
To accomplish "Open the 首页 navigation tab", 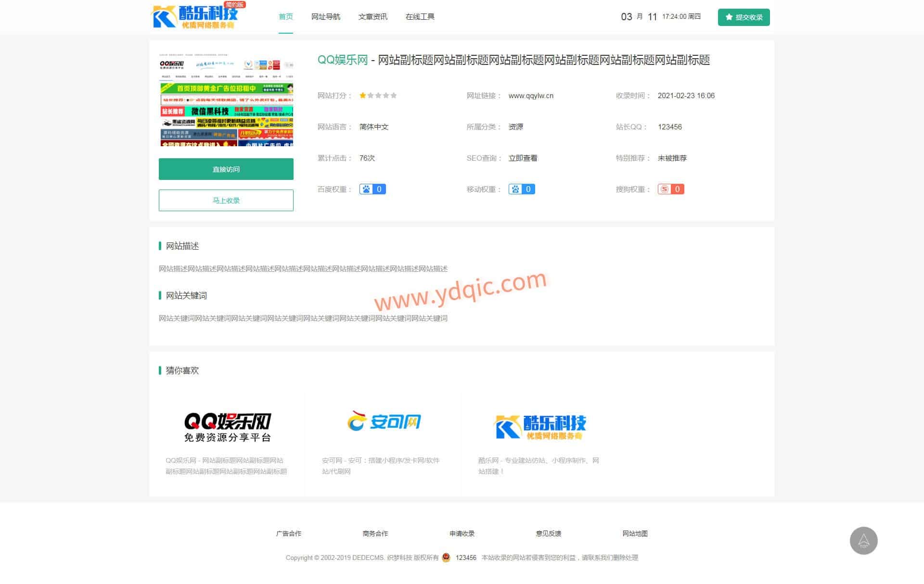I will [286, 17].
